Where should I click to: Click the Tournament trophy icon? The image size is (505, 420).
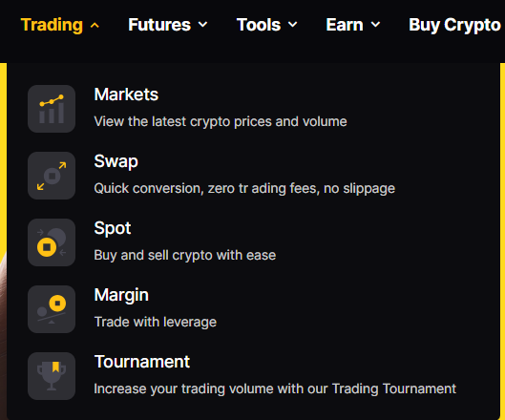click(x=52, y=376)
